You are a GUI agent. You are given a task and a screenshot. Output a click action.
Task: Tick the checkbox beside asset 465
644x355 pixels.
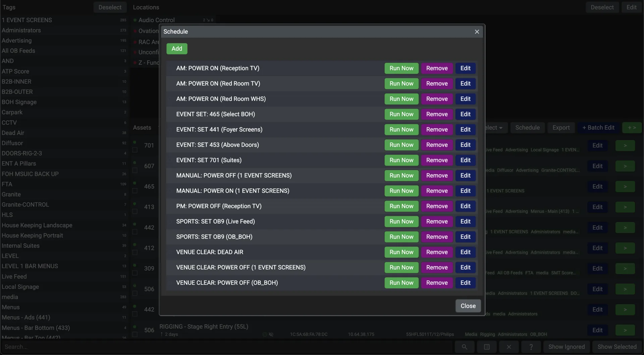pyautogui.click(x=135, y=191)
